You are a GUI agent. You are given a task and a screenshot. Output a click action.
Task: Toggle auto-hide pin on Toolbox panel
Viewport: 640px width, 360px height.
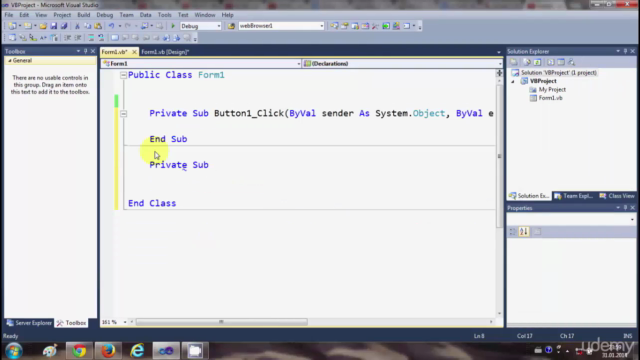pos(85,51)
